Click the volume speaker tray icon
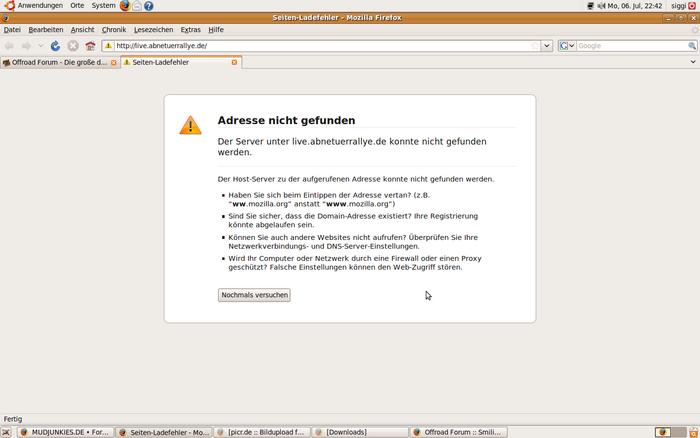 click(601, 6)
